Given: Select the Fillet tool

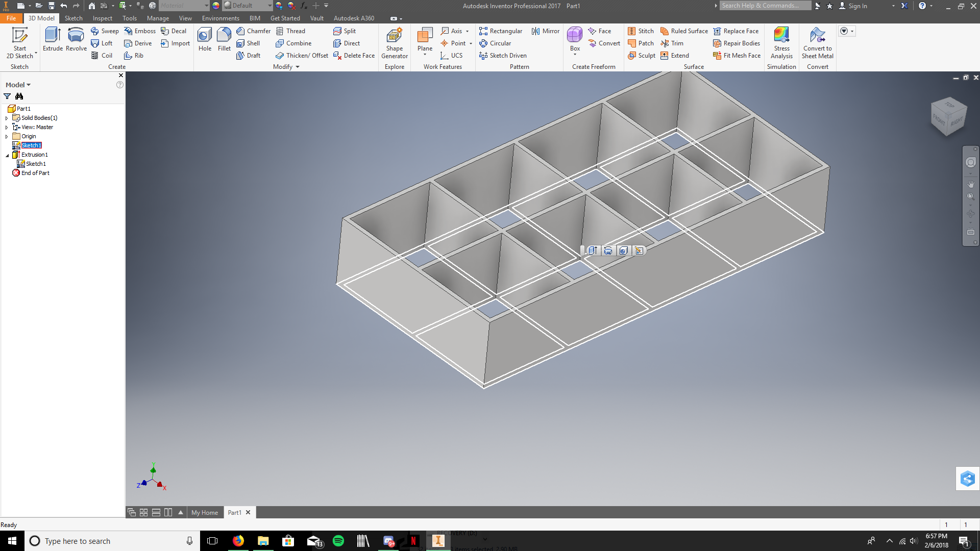Looking at the screenshot, I should (224, 39).
